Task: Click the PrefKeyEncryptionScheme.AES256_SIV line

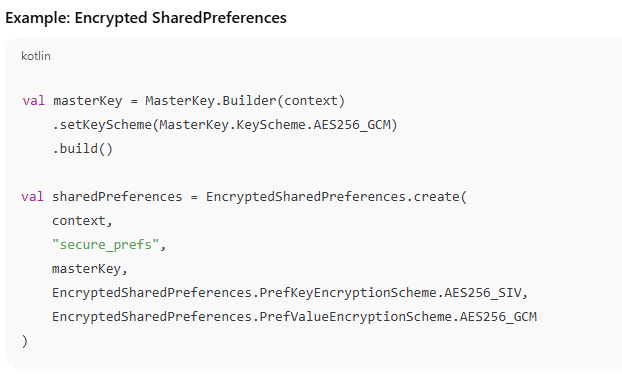Action: 290,293
